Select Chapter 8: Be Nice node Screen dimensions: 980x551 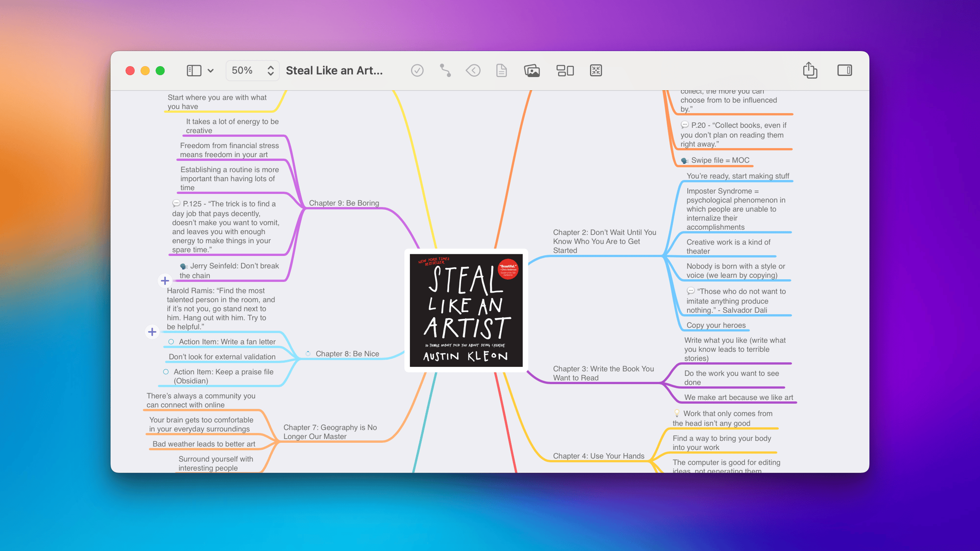(347, 353)
